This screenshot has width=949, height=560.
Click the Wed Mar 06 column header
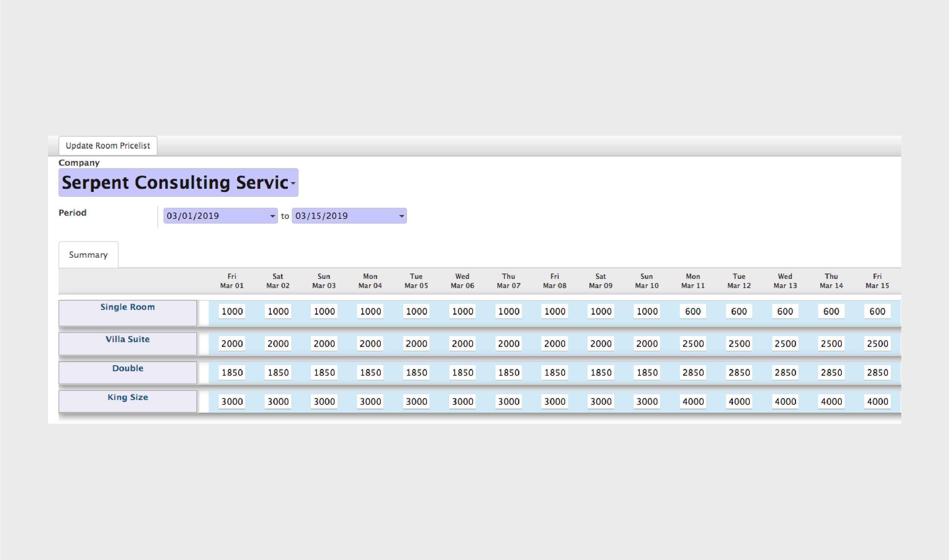tap(462, 281)
